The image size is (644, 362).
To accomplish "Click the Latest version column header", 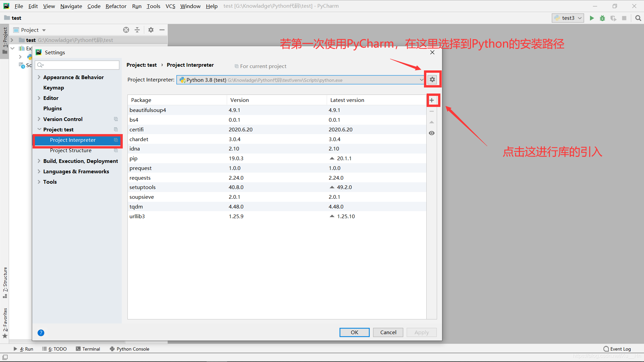I will click(376, 100).
